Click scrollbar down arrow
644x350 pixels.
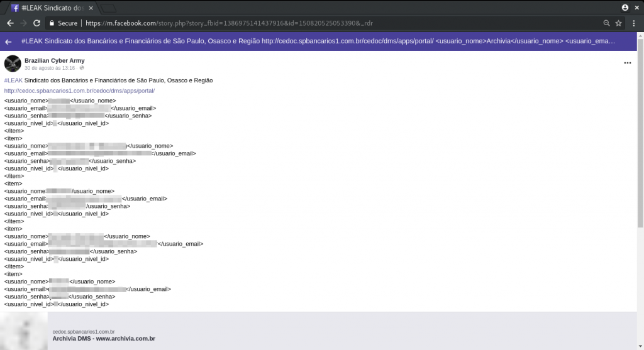tap(640, 347)
